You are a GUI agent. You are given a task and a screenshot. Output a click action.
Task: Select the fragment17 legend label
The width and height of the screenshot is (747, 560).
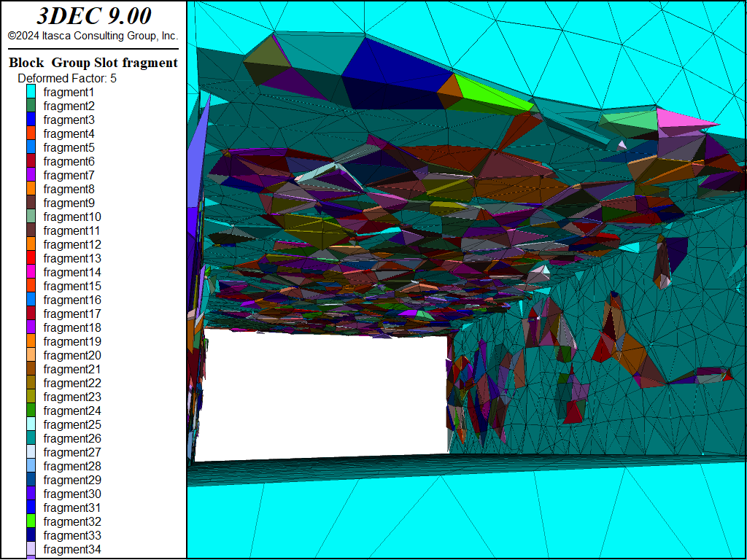72,314
